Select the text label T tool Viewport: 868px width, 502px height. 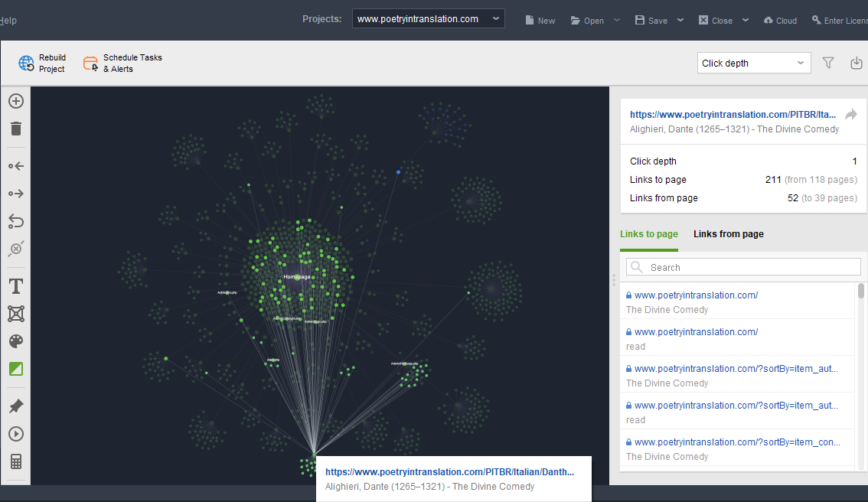tap(16, 286)
